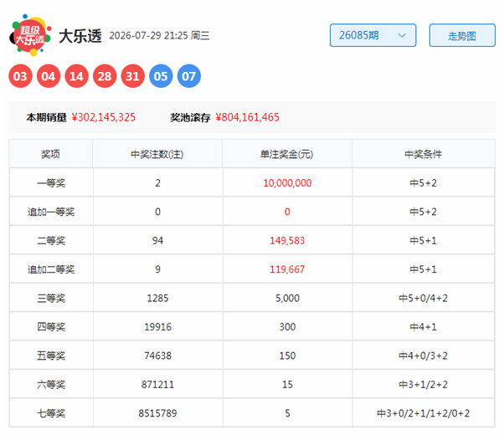The height and width of the screenshot is (435, 504).
Task: Click the 单注奖金(元) column header
Action: point(286,154)
